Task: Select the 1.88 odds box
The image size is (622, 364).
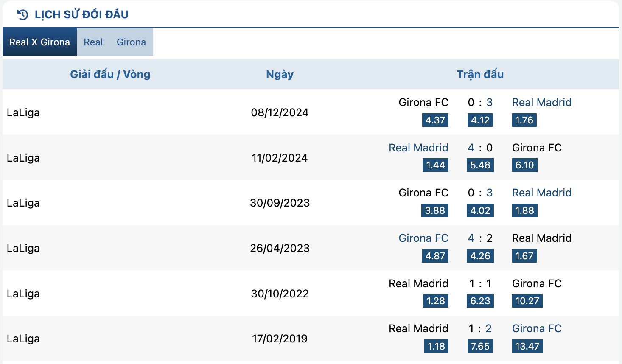Action: (x=525, y=210)
